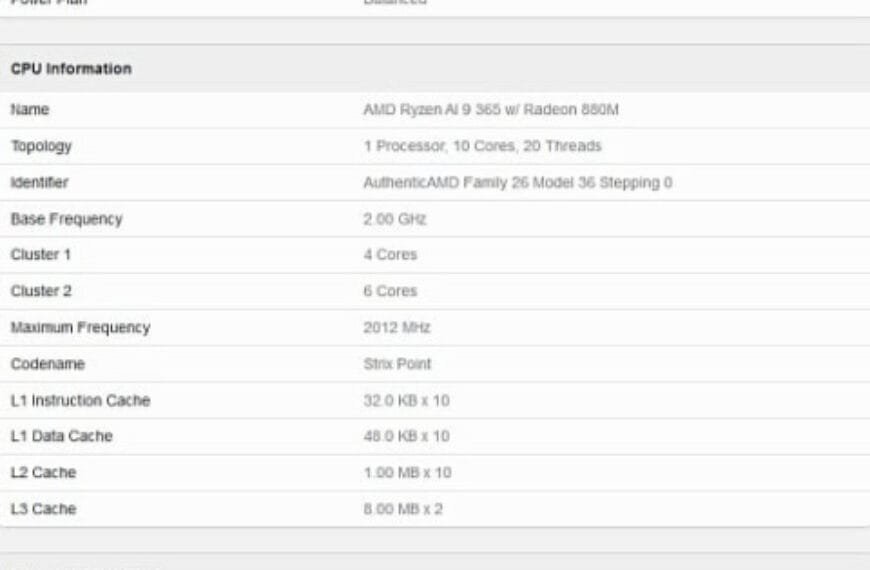Select the Strix Point value
870x570 pixels.
point(397,364)
